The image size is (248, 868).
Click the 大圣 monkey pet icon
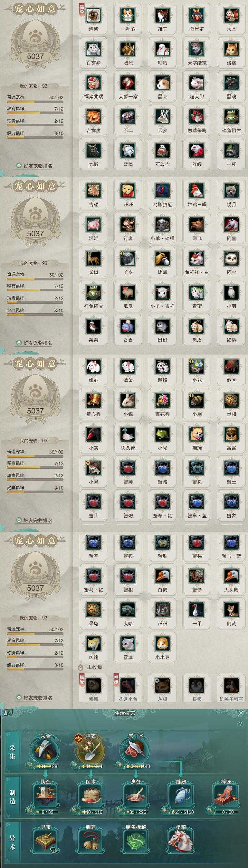point(232,15)
